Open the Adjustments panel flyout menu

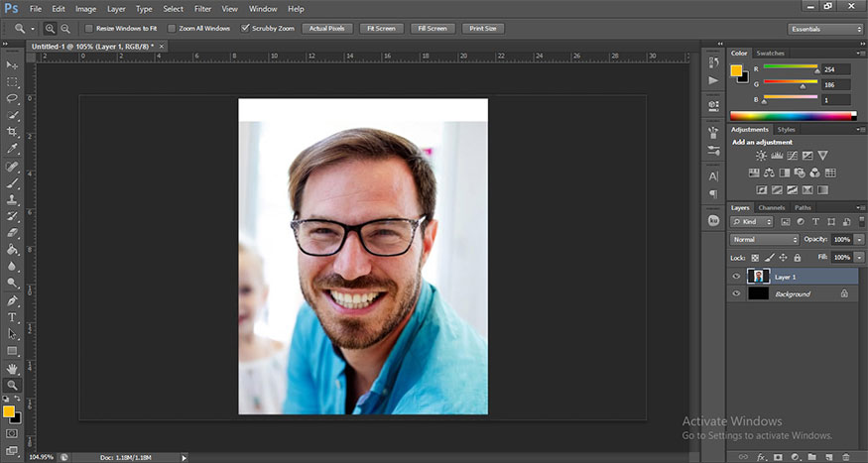861,130
